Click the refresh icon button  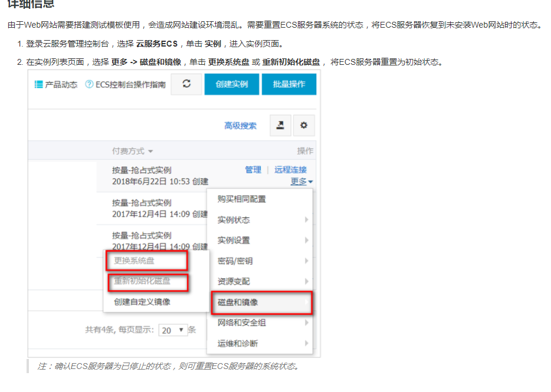click(186, 84)
